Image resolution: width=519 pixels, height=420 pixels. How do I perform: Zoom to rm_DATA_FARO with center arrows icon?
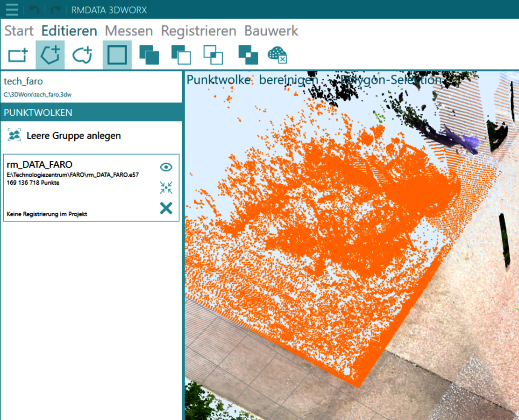(166, 188)
